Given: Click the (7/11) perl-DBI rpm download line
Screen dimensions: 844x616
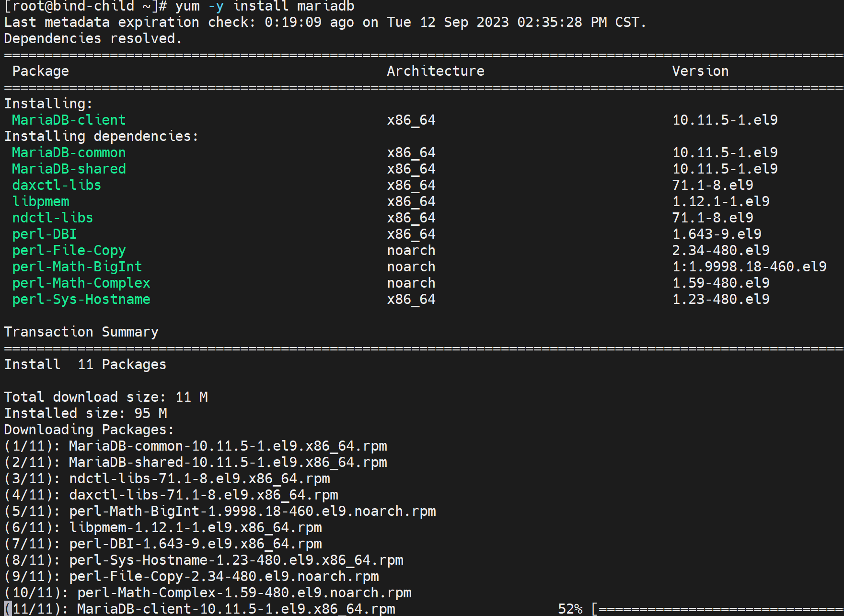Looking at the screenshot, I should [163, 544].
